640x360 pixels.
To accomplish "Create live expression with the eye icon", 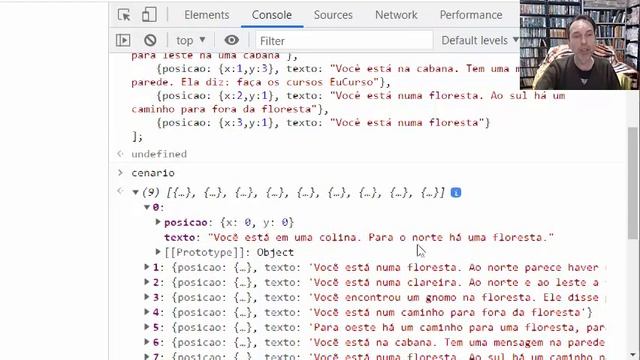I will coord(231,40).
